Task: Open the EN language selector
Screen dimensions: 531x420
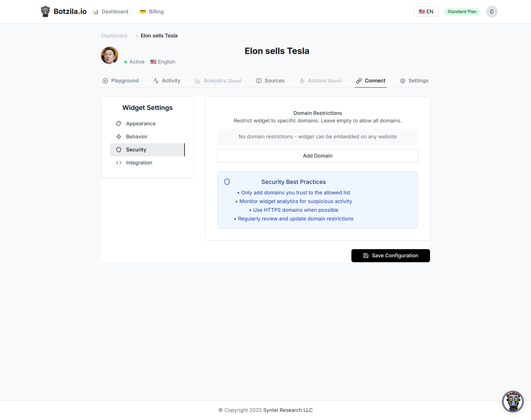Action: pyautogui.click(x=426, y=12)
